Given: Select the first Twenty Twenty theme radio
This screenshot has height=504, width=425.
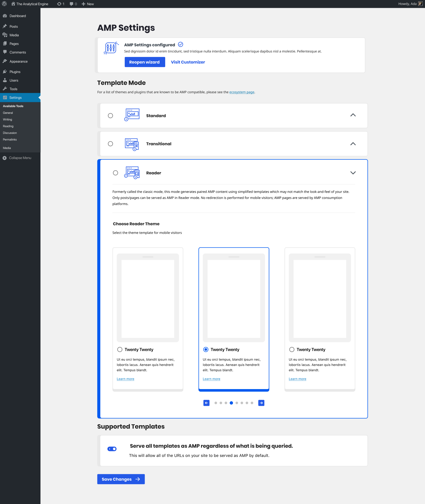Looking at the screenshot, I should 120,349.
